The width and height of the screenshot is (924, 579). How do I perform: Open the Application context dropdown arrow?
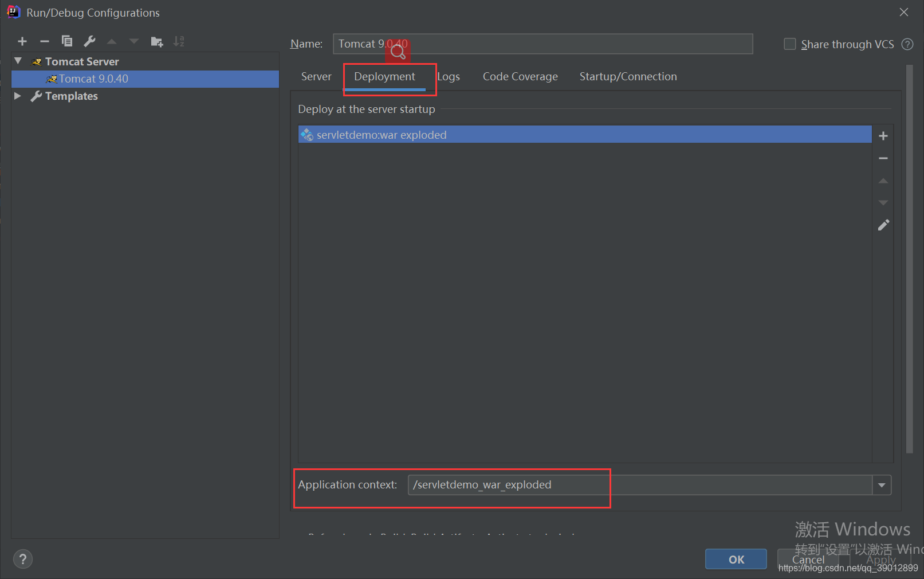[x=882, y=485]
